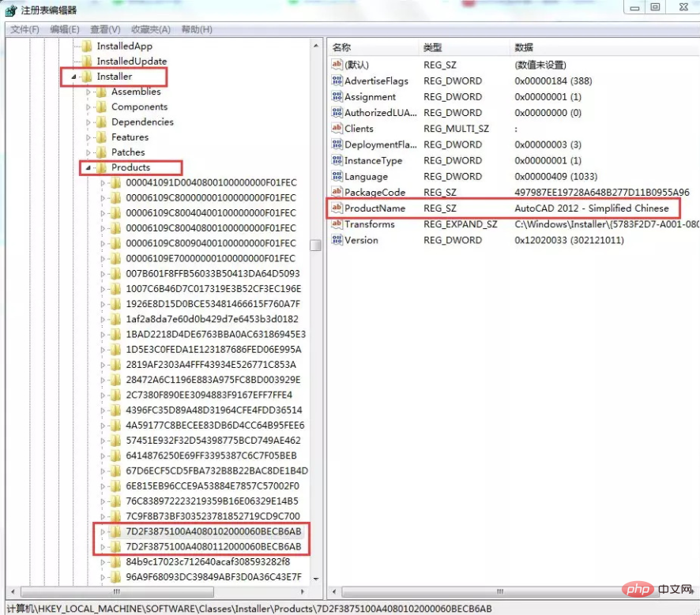The image size is (700, 615).
Task: Click the tree pane horizontal scrollbar thumb
Action: coord(117,592)
